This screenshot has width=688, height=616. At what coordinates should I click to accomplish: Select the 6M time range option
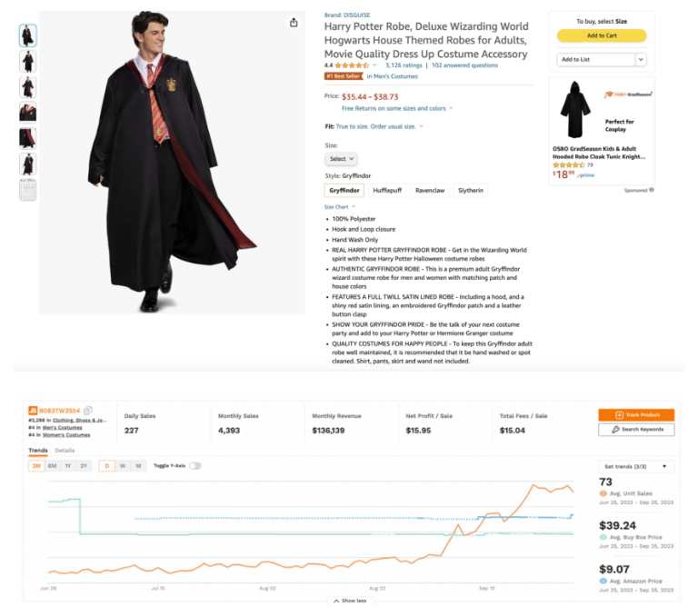tap(52, 466)
